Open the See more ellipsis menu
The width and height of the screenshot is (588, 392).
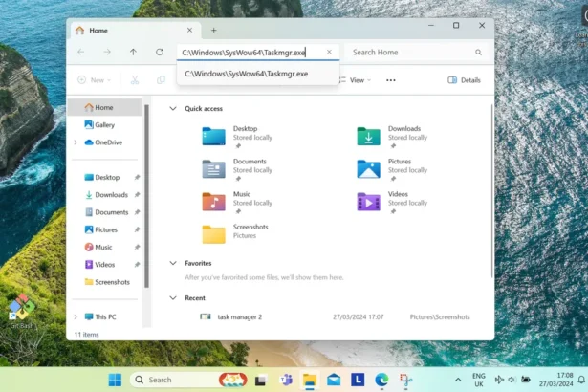(391, 80)
